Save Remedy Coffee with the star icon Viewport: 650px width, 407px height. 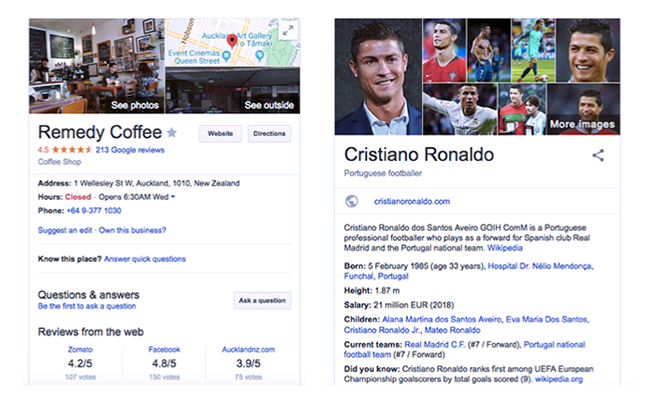pyautogui.click(x=172, y=133)
